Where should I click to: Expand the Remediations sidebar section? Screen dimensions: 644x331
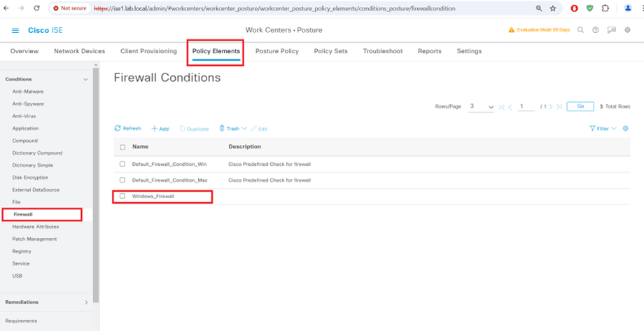86,302
